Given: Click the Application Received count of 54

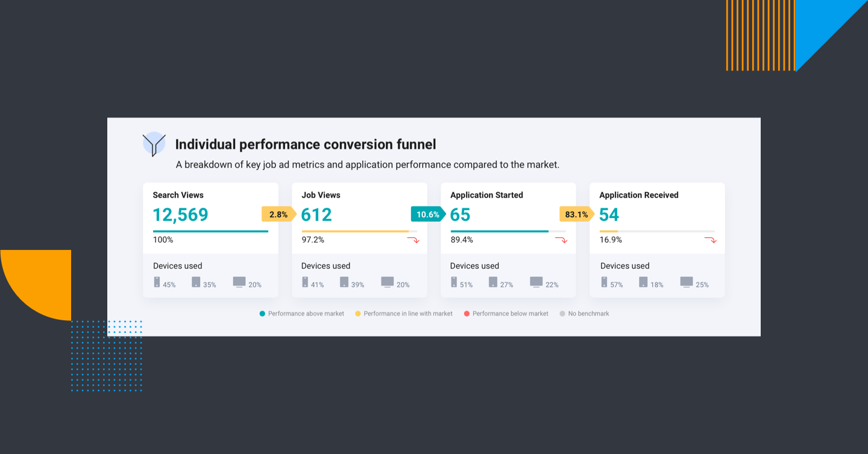Looking at the screenshot, I should click(x=609, y=215).
